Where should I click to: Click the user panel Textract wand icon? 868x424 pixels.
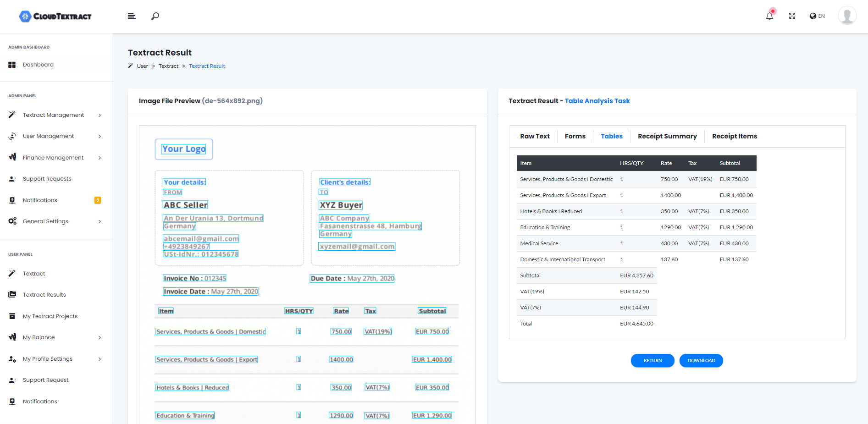(12, 274)
